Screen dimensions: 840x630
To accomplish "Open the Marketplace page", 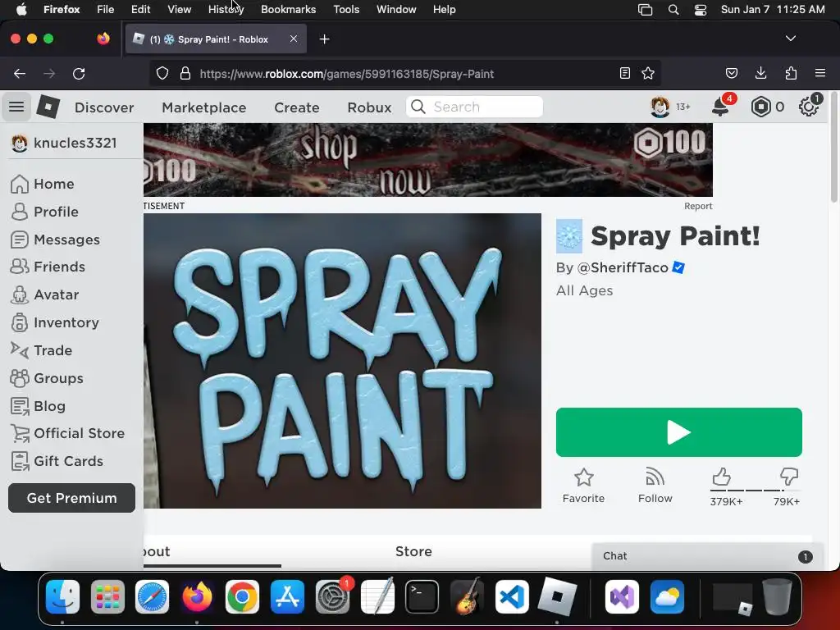I will click(x=204, y=107).
